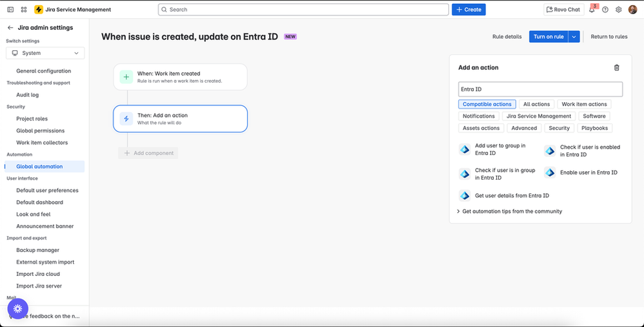Viewport: 644px width, 327px height.
Task: Select the Jira Service Management filter
Action: click(x=539, y=116)
